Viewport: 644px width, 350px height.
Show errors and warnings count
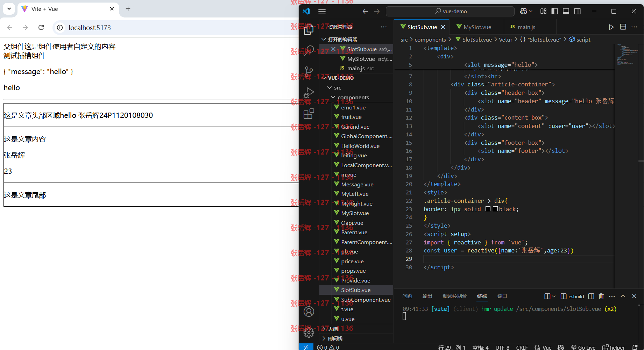[328, 347]
